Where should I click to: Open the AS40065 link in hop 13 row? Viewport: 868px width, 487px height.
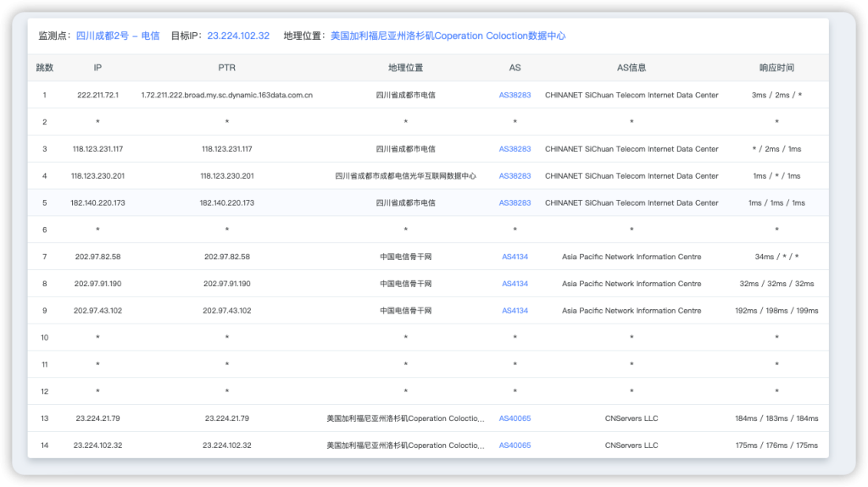515,418
